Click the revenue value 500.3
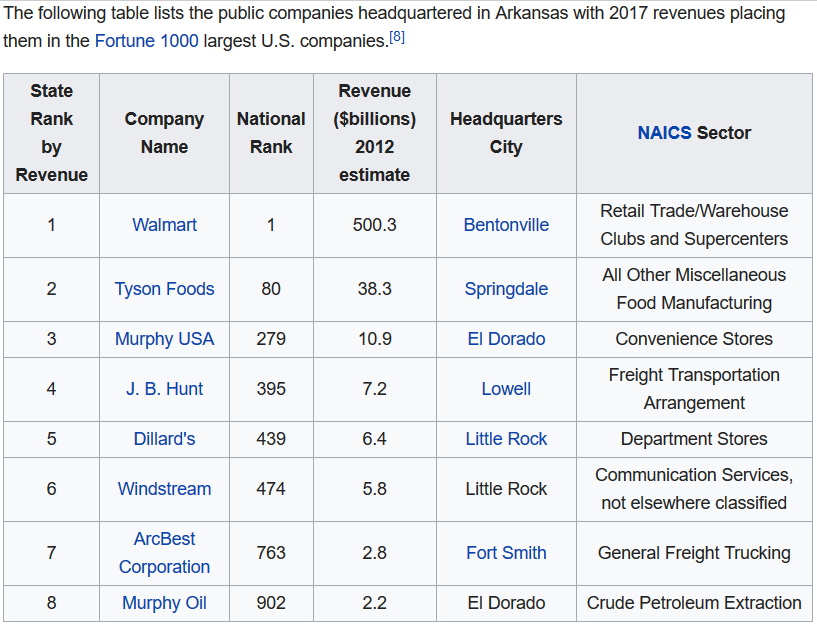This screenshot has height=627, width=817. click(375, 225)
